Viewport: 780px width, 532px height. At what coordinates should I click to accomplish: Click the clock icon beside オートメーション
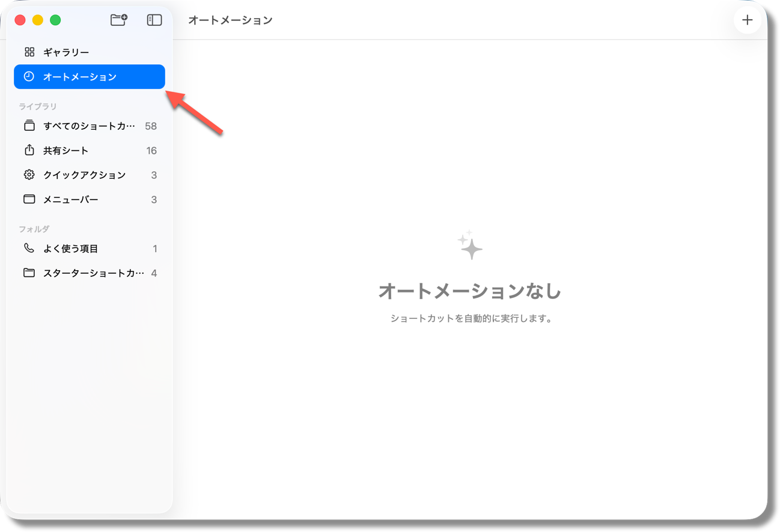tap(29, 76)
